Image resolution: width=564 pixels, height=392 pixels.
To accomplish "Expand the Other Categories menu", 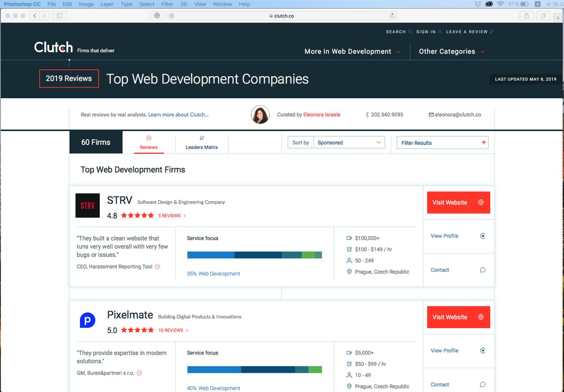I will tap(451, 52).
